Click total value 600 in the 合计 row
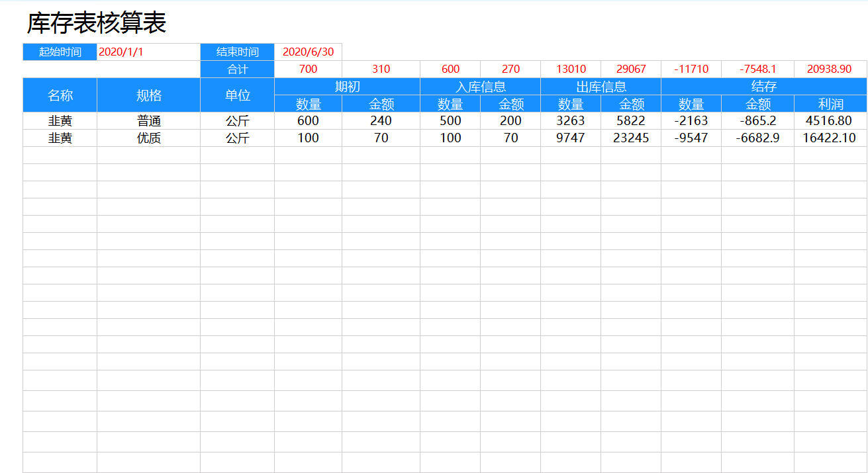The image size is (868, 473). (450, 69)
